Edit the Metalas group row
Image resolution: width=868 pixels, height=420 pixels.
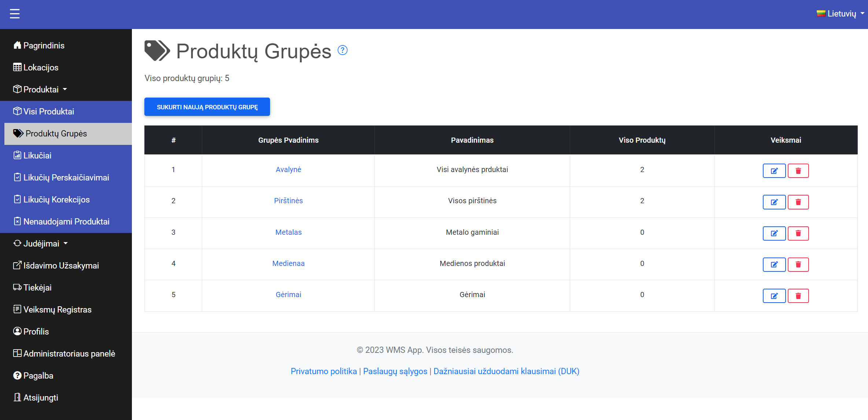[774, 233]
